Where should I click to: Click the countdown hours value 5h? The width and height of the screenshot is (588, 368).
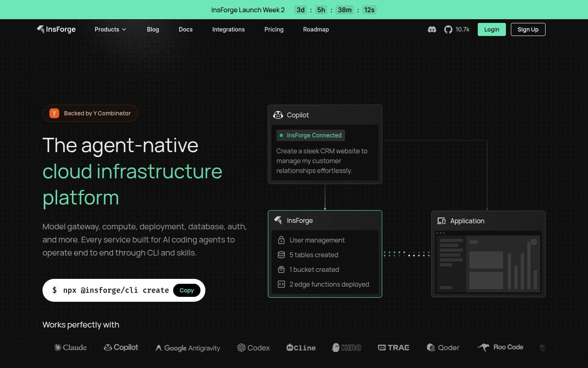point(321,10)
